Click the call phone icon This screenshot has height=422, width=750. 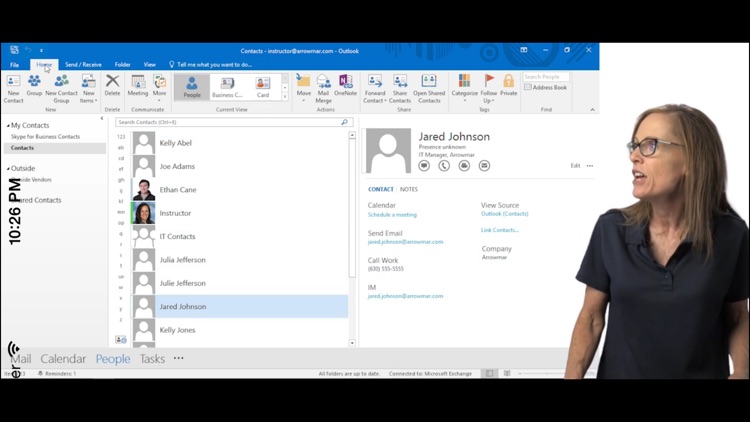[x=444, y=166]
